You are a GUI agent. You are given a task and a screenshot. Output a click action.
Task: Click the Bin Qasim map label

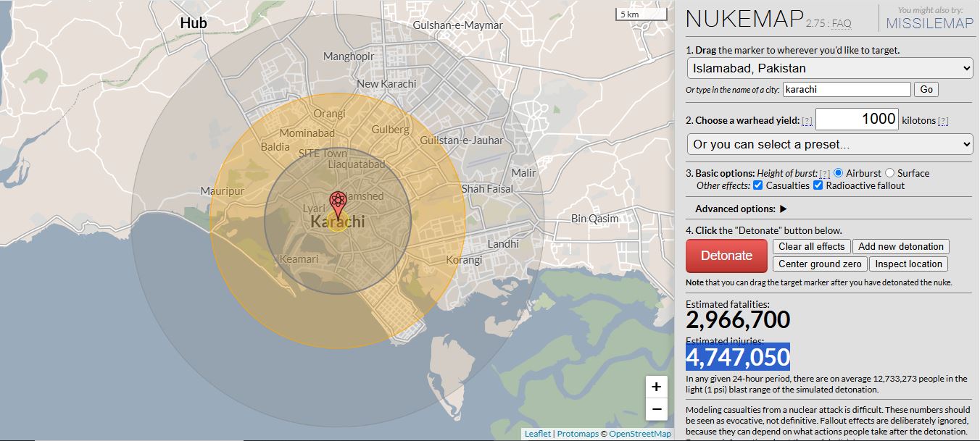point(595,219)
